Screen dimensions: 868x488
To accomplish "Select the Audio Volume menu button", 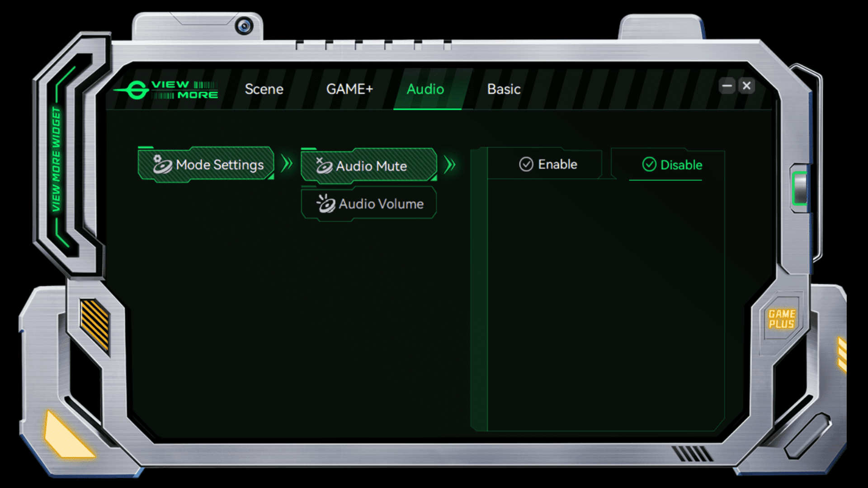I will coord(369,204).
